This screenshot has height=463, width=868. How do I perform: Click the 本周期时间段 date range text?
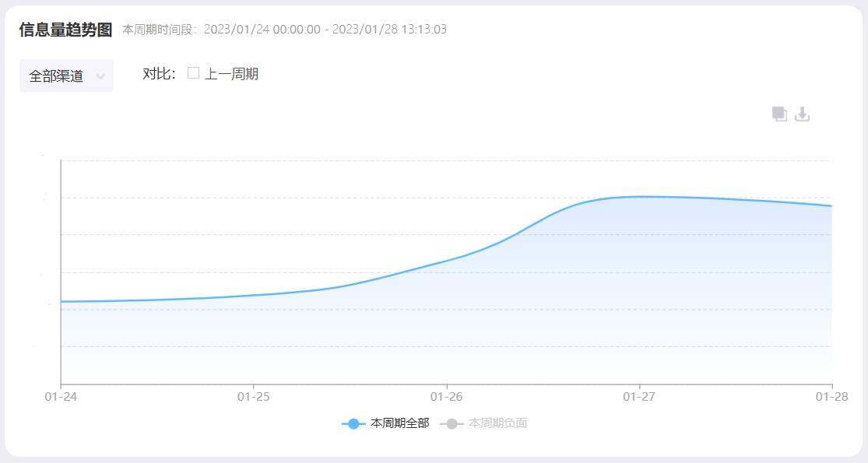coord(285,30)
